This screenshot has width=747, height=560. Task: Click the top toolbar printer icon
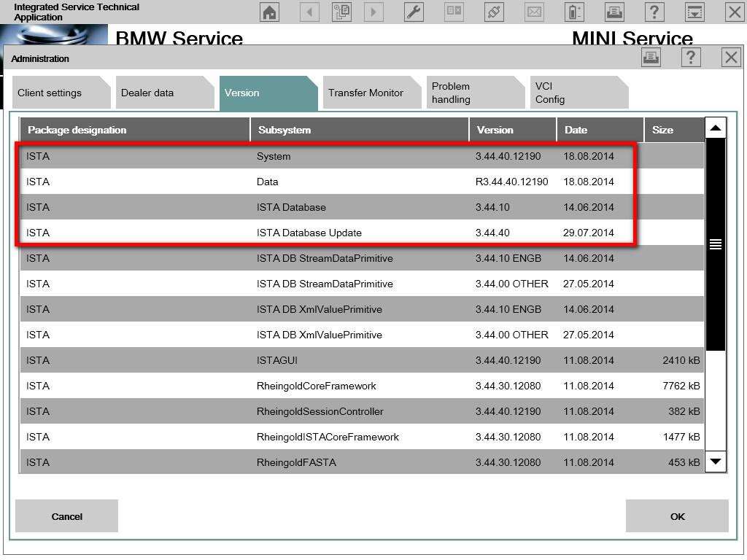tap(614, 12)
